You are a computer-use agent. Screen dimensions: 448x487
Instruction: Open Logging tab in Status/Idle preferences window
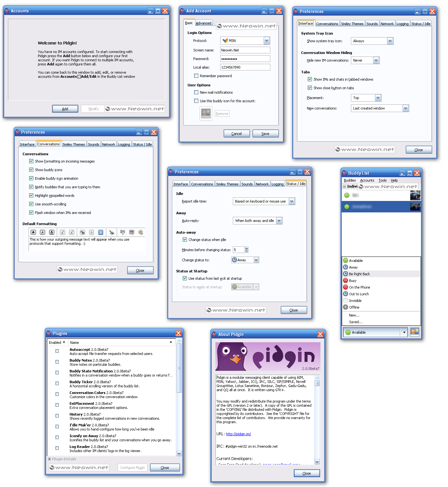(278, 184)
